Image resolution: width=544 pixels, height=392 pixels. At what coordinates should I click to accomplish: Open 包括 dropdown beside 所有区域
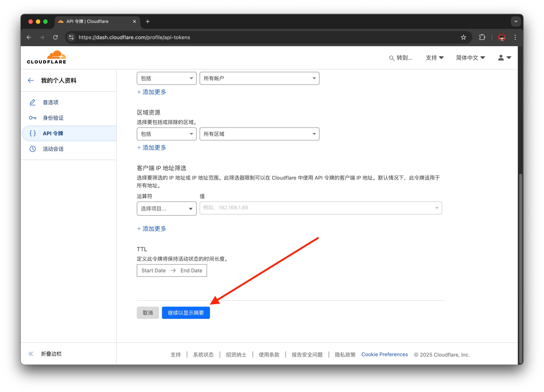point(167,134)
